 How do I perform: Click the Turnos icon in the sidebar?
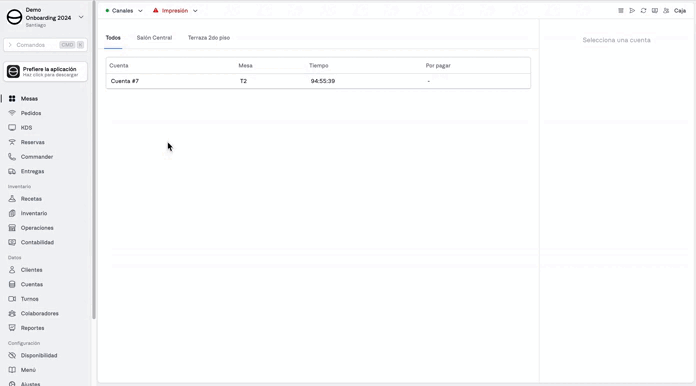click(x=12, y=299)
